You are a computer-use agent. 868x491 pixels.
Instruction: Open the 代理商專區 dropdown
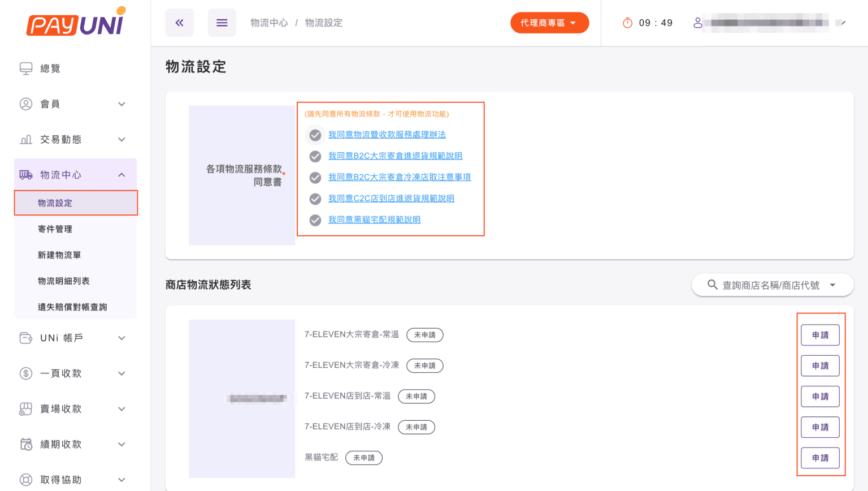[x=549, y=23]
